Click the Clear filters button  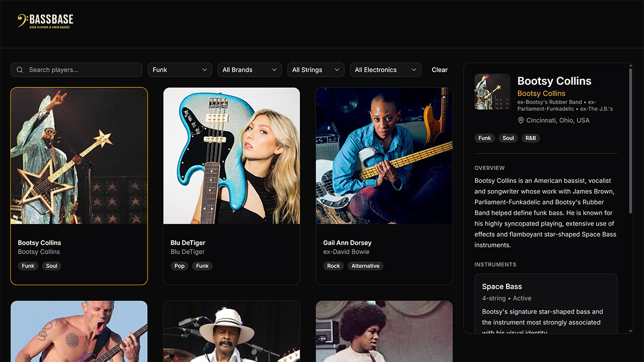[440, 70]
